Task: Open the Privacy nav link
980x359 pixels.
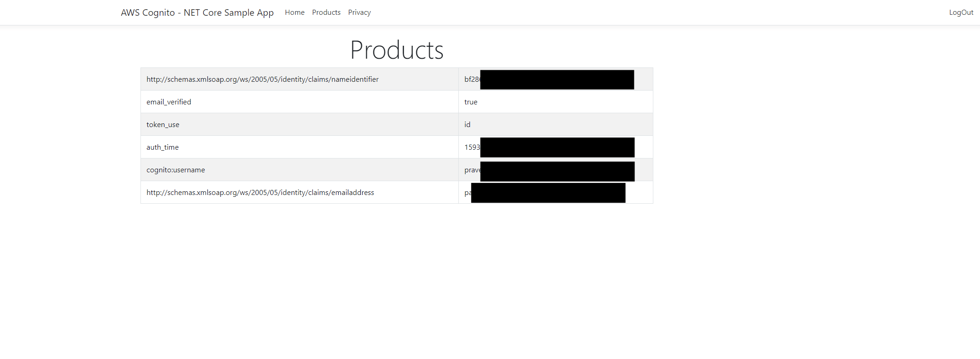Action: (359, 12)
